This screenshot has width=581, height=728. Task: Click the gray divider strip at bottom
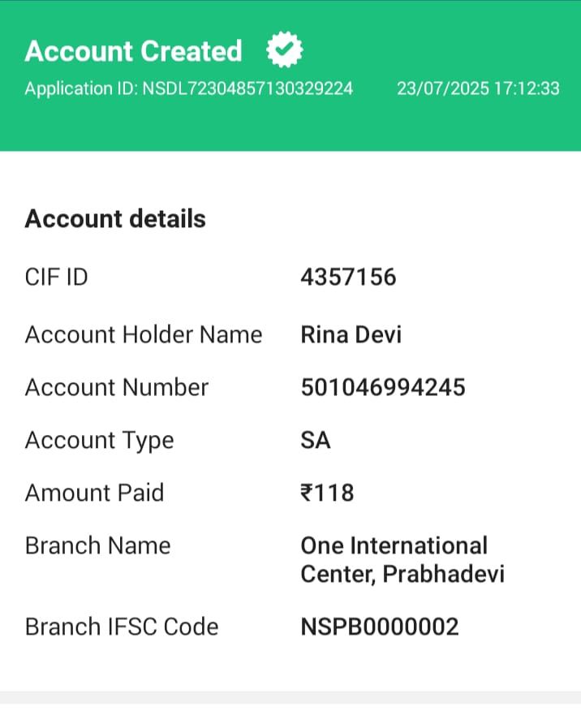[290, 697]
